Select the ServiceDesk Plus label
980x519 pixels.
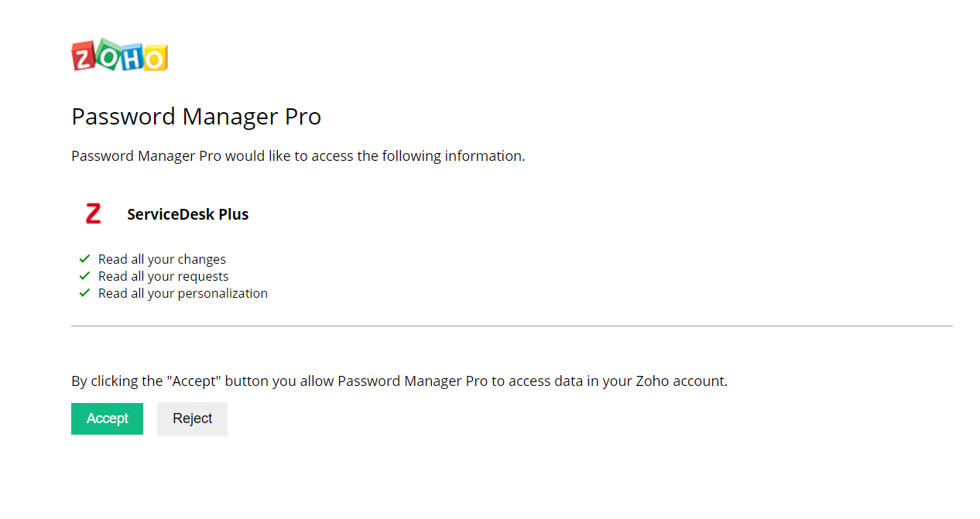coord(188,215)
